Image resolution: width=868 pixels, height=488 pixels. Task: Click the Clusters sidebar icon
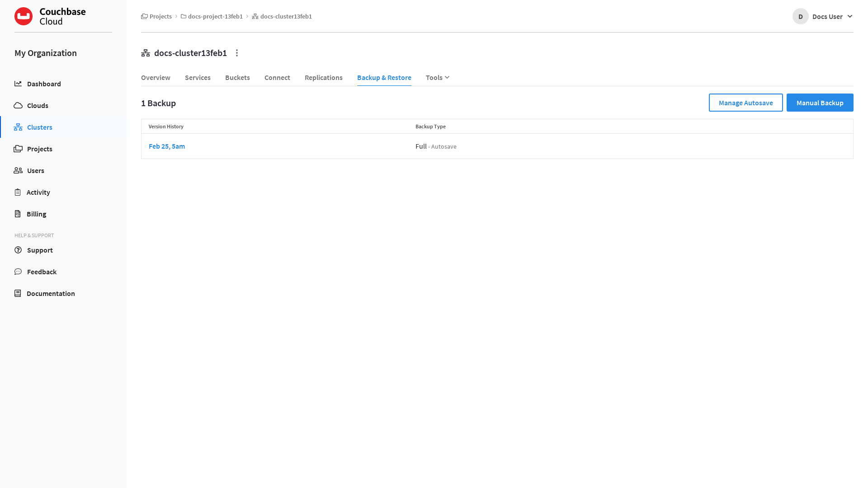pos(18,127)
